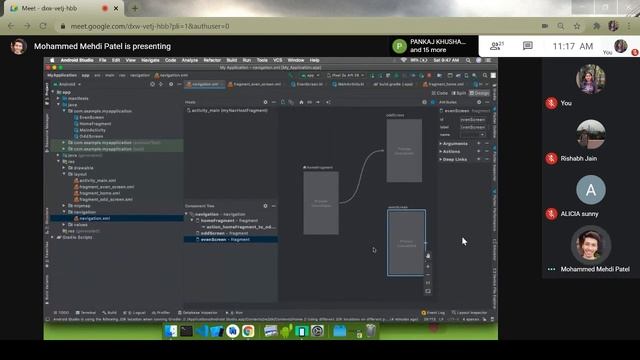Click the id field in Attributes panel
The width and height of the screenshot is (640, 360).
pos(473,120)
